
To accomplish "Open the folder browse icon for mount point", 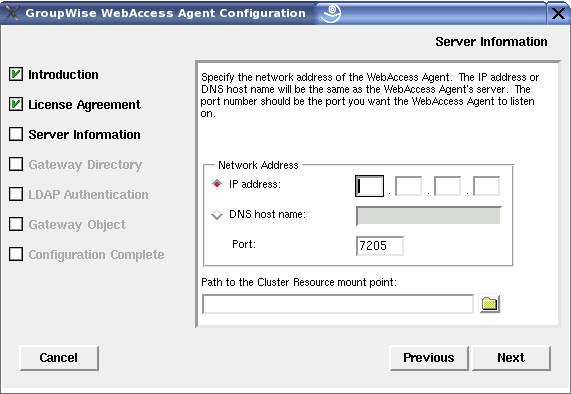I will (x=489, y=304).
